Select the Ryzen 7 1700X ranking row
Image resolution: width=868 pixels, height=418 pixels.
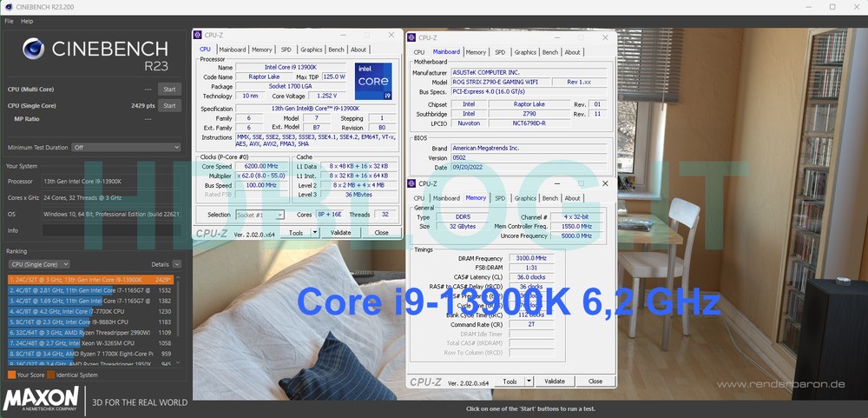pyautogui.click(x=91, y=354)
